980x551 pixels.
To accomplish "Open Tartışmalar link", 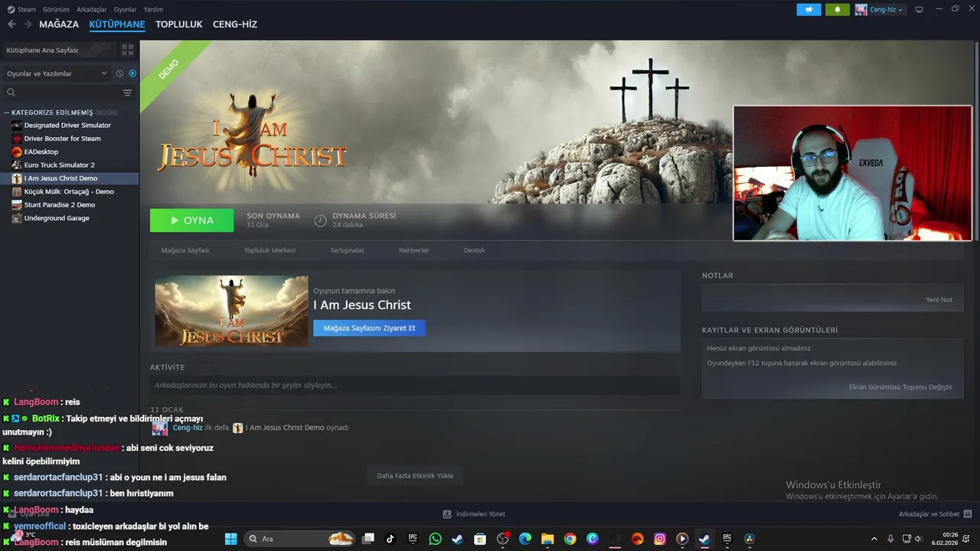I will point(347,250).
